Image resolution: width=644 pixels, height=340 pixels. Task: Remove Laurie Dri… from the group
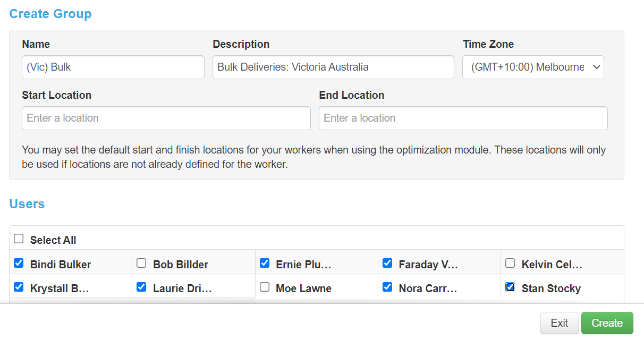tap(141, 287)
